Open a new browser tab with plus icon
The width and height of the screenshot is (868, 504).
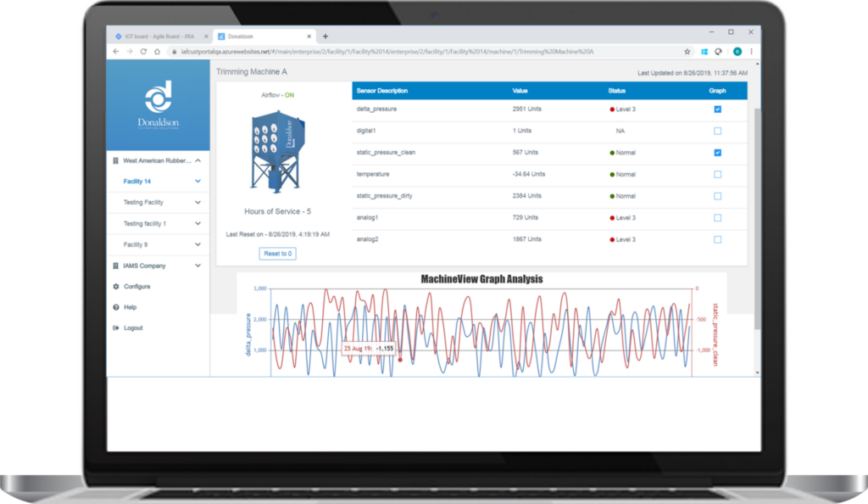325,36
